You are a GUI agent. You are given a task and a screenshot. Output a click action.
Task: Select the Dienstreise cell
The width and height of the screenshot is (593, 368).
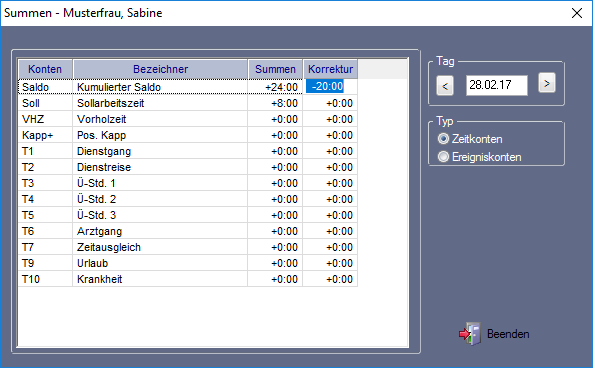(160, 167)
